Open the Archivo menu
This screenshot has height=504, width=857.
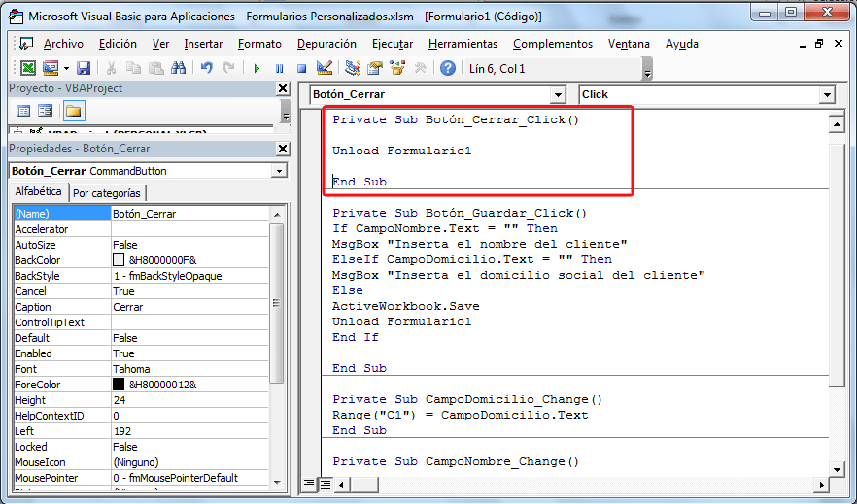[x=63, y=44]
